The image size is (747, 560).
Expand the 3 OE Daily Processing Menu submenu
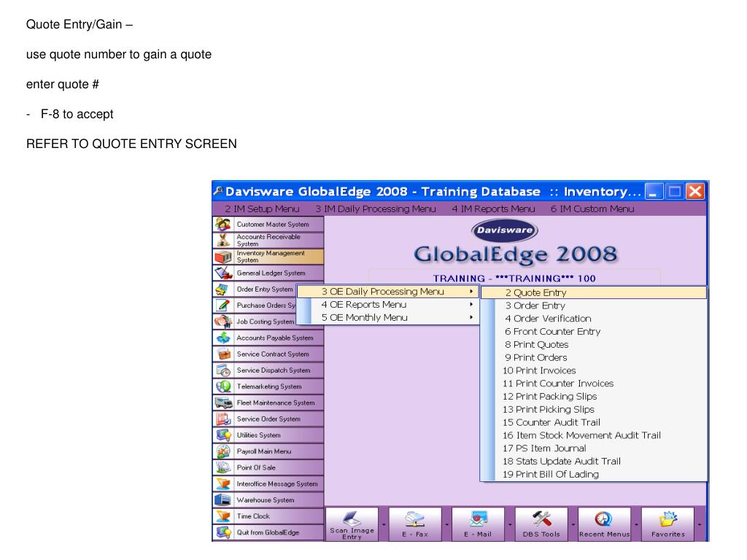click(x=388, y=292)
